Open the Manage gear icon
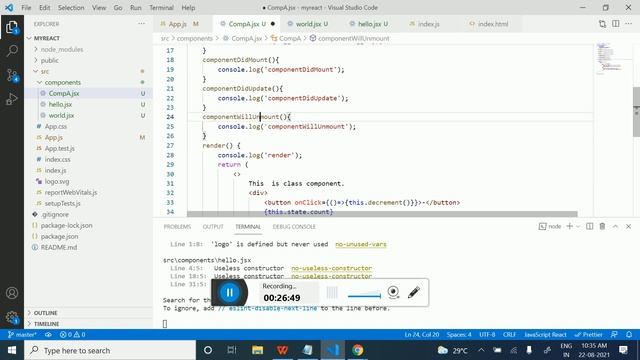 tap(12, 317)
